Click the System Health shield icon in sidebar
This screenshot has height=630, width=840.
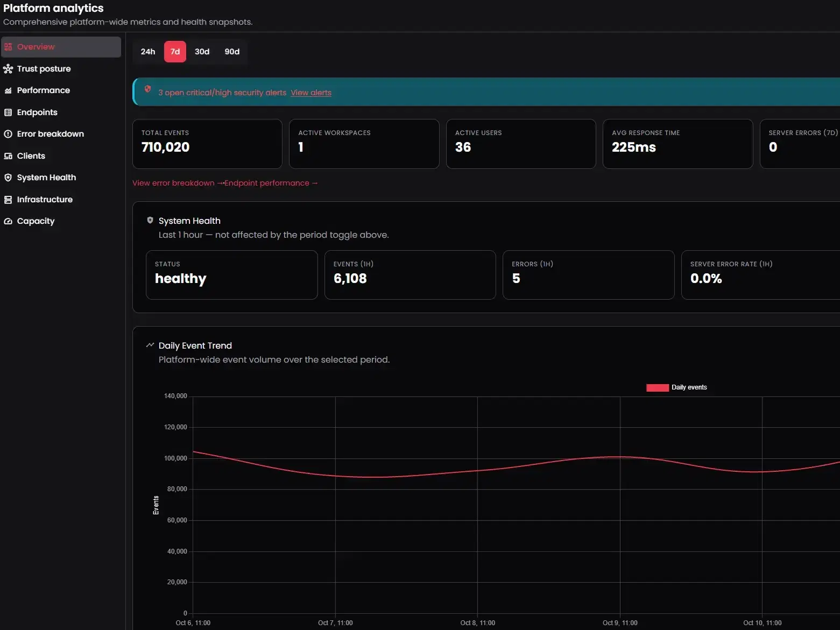[x=8, y=178]
